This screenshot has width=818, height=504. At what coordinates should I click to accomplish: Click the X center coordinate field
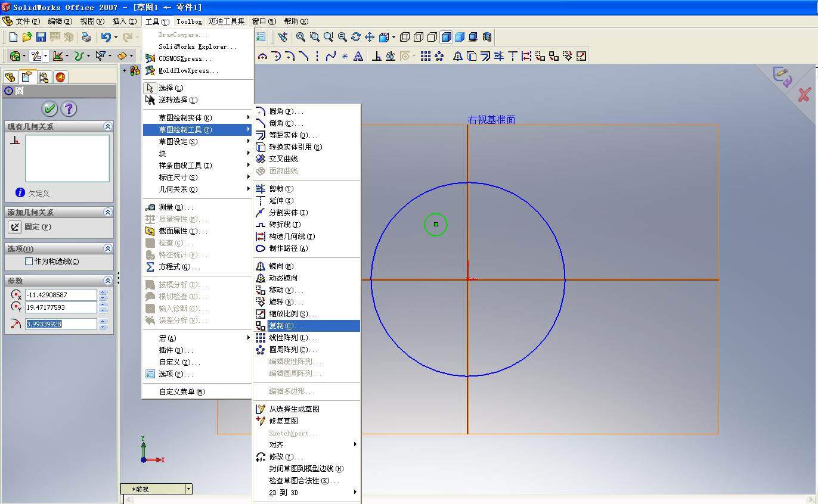click(61, 295)
